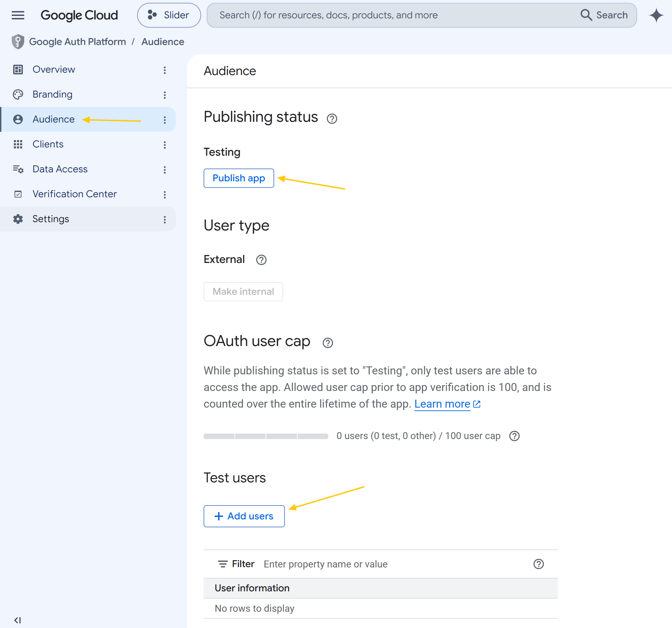Click the Make internal button
This screenshot has height=628, width=672.
coord(243,292)
